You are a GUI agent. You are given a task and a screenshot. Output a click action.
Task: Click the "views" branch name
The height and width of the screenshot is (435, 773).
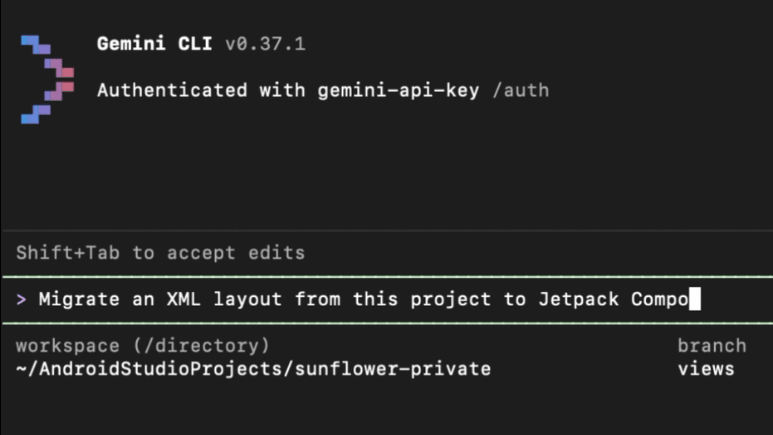point(706,369)
